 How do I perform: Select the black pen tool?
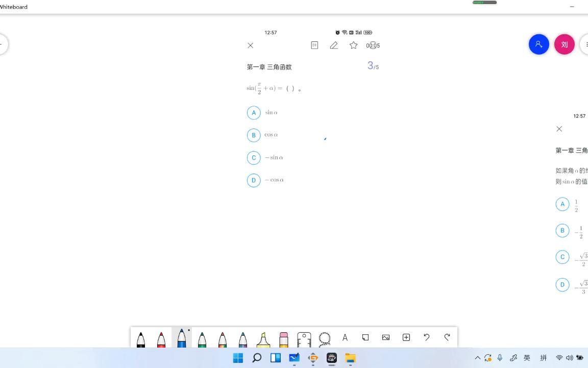[141, 338]
